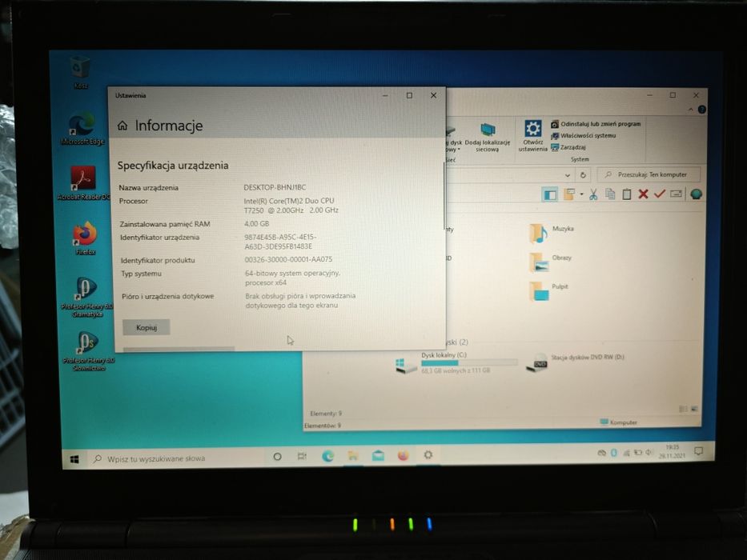
Task: Click the folder options toolbar icon
Action: point(568,194)
